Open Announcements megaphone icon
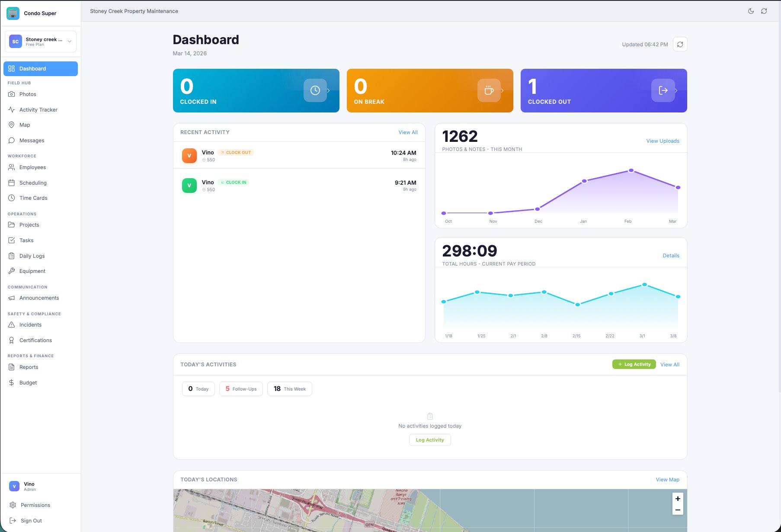Viewport: 781px width, 532px height. click(12, 298)
